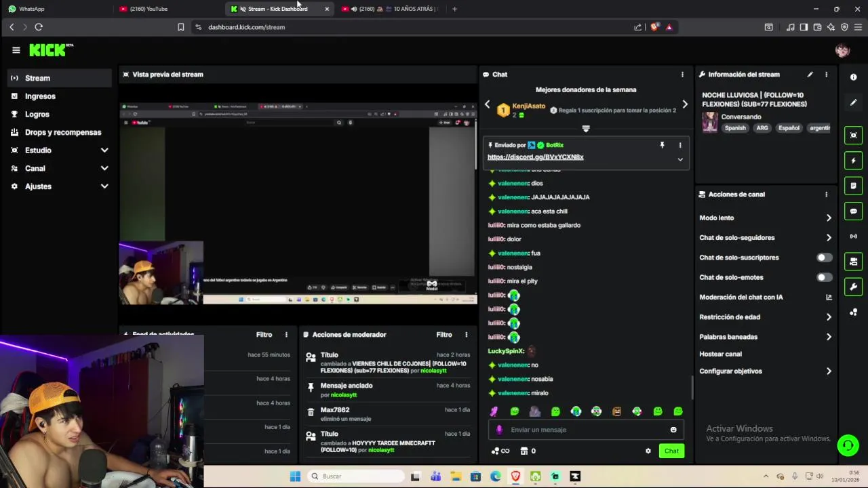Toggle Chat de solo-suscriptores
The image size is (868, 488).
tap(825, 258)
